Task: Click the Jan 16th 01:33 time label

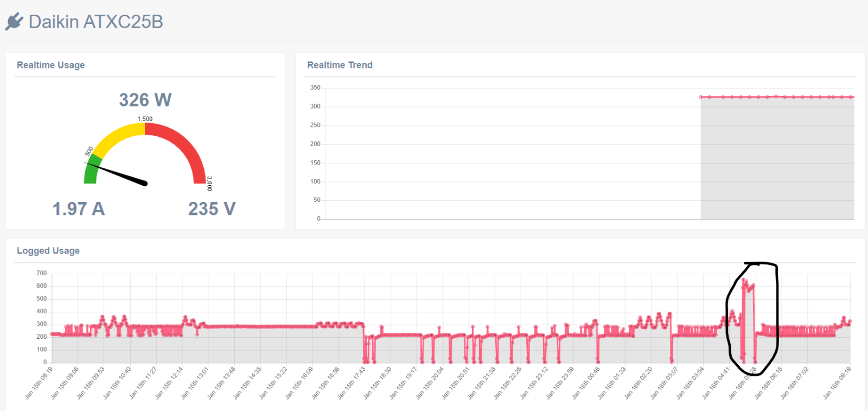Action: pyautogui.click(x=612, y=383)
